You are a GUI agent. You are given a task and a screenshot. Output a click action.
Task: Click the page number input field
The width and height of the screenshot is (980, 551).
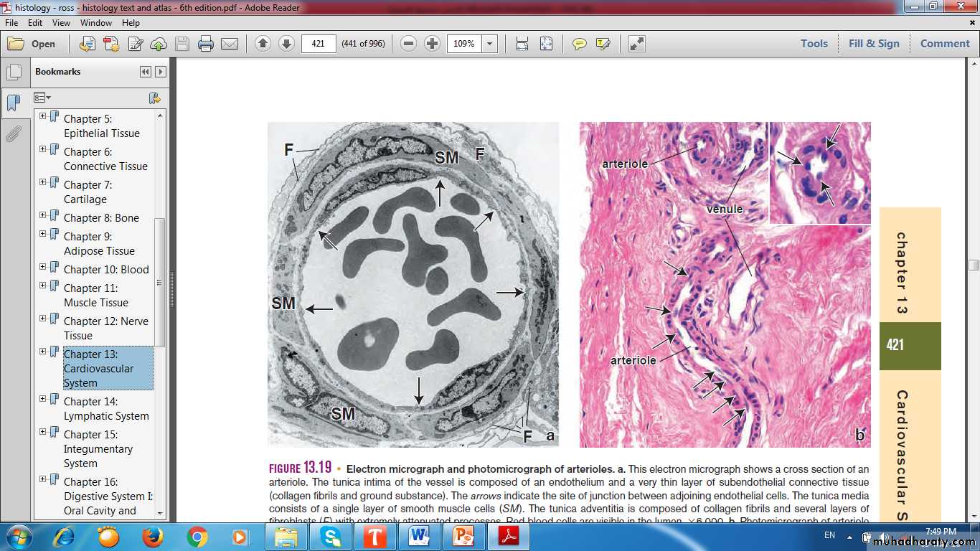tap(319, 44)
